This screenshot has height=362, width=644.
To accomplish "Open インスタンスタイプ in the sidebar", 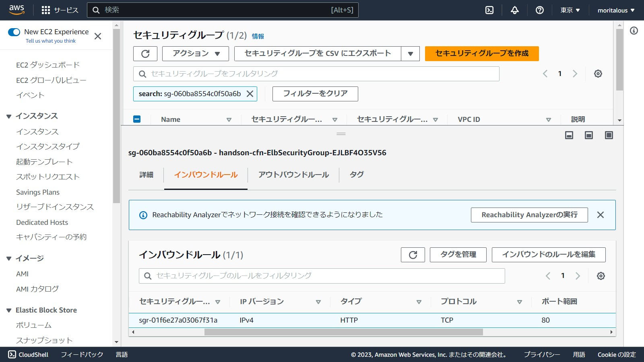I will pyautogui.click(x=48, y=146).
